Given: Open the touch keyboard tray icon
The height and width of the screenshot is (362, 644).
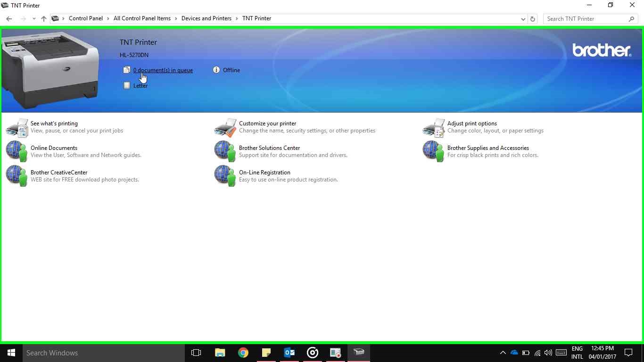Looking at the screenshot, I should pyautogui.click(x=561, y=353).
